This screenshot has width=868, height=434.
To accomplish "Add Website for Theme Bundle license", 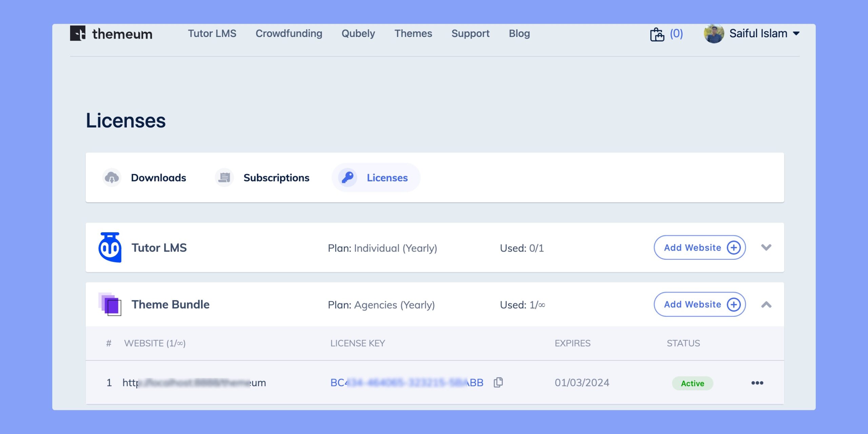I will pos(699,304).
